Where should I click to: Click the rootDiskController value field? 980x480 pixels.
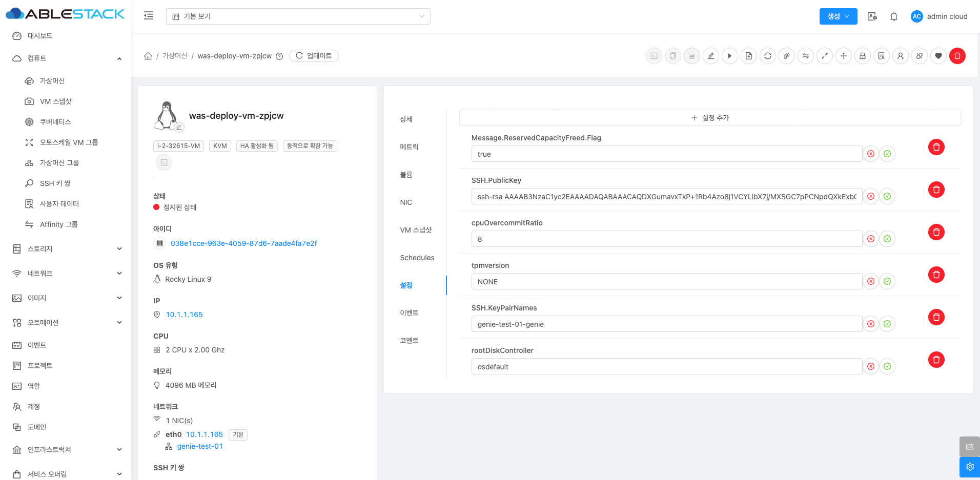(x=666, y=367)
